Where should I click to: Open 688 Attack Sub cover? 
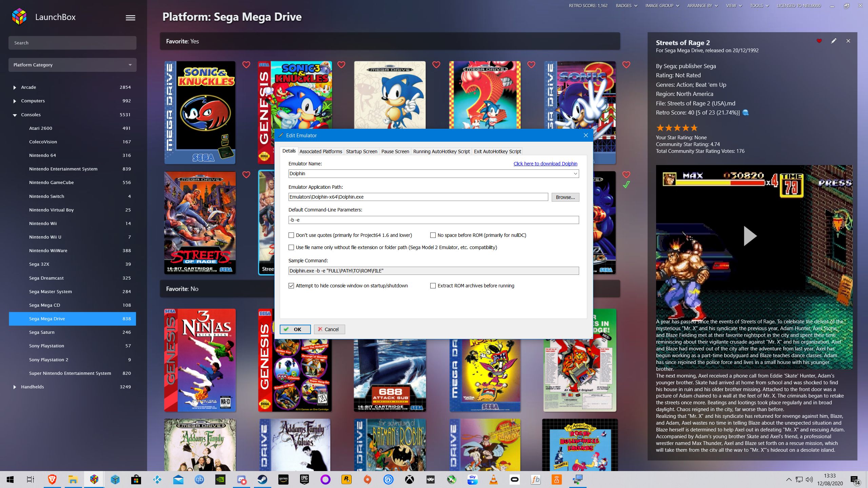coord(390,375)
